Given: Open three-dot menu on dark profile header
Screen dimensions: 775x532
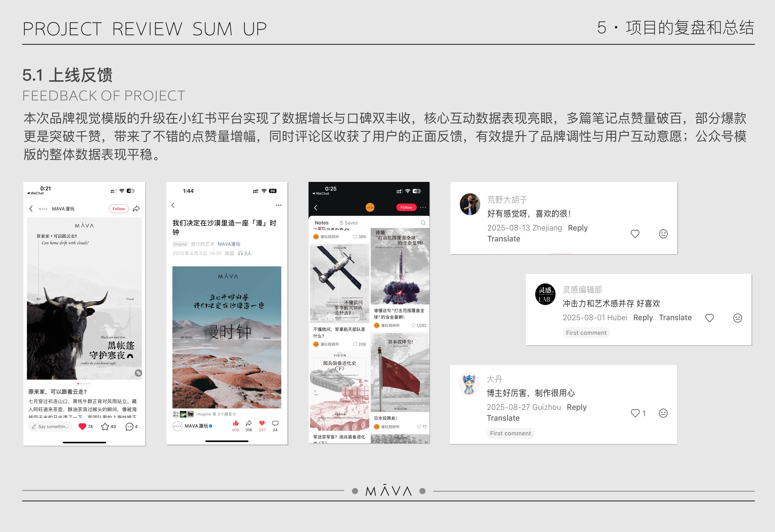Looking at the screenshot, I should point(423,207).
